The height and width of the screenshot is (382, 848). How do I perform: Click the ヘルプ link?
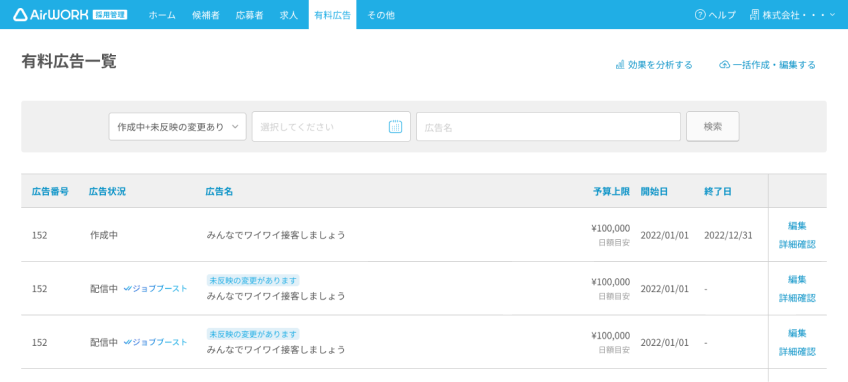(722, 15)
